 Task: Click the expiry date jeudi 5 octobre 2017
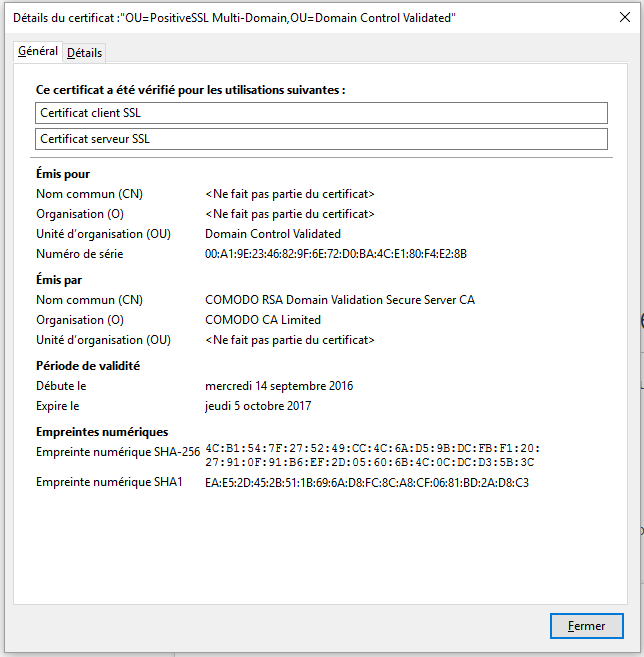[258, 406]
